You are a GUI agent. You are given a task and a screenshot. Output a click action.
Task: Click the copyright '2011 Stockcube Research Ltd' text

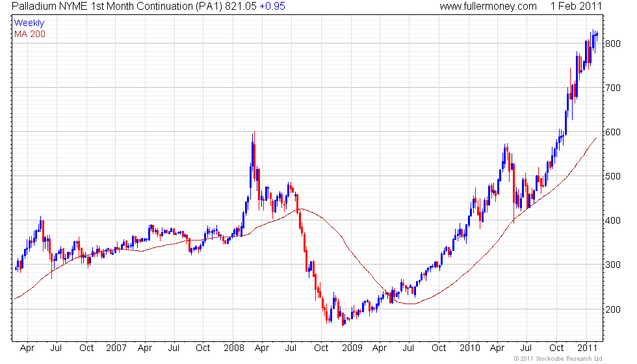[x=558, y=358]
